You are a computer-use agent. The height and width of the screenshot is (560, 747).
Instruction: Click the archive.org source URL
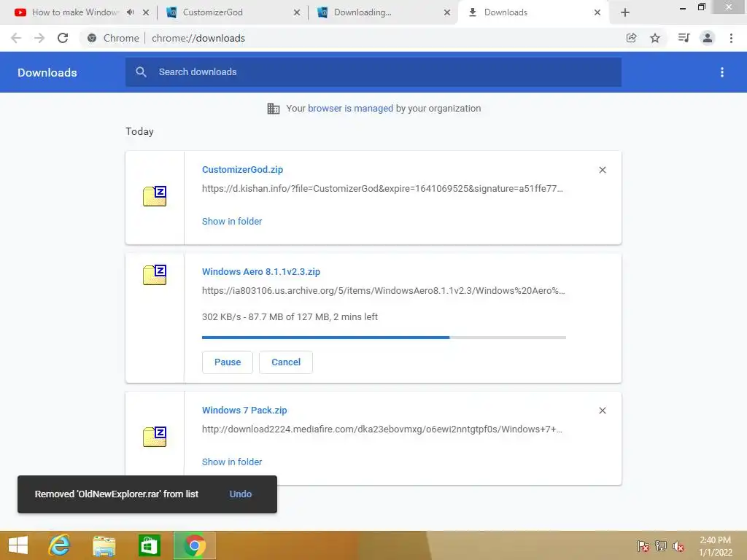tap(384, 290)
